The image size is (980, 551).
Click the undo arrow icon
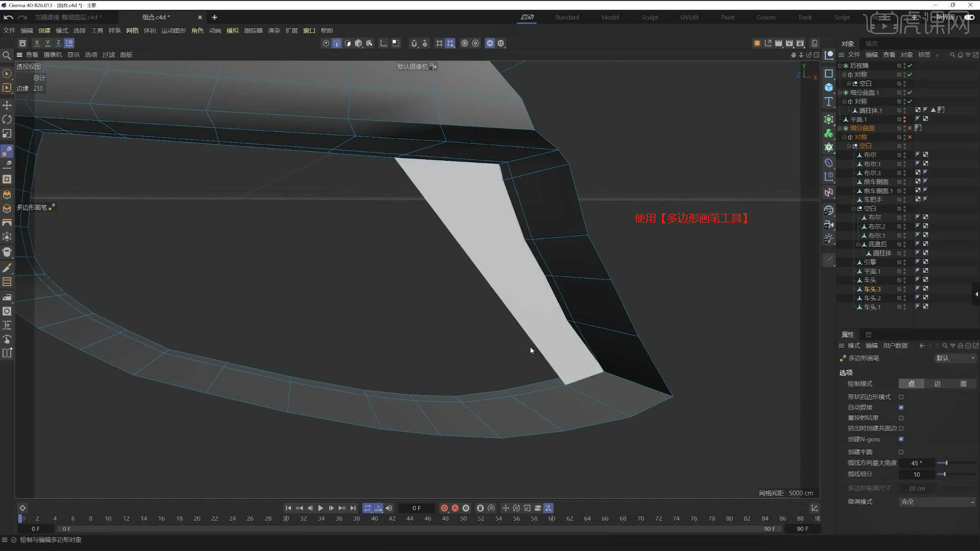[x=8, y=17]
